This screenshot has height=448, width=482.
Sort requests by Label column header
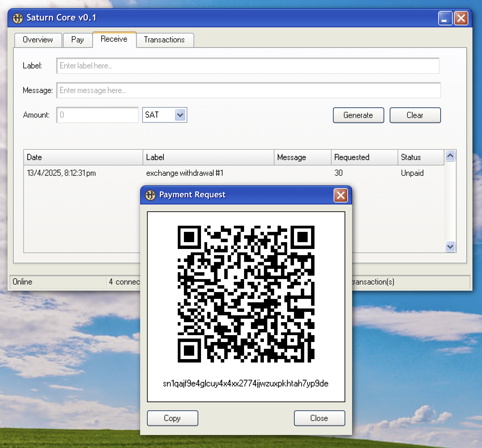pyautogui.click(x=208, y=157)
